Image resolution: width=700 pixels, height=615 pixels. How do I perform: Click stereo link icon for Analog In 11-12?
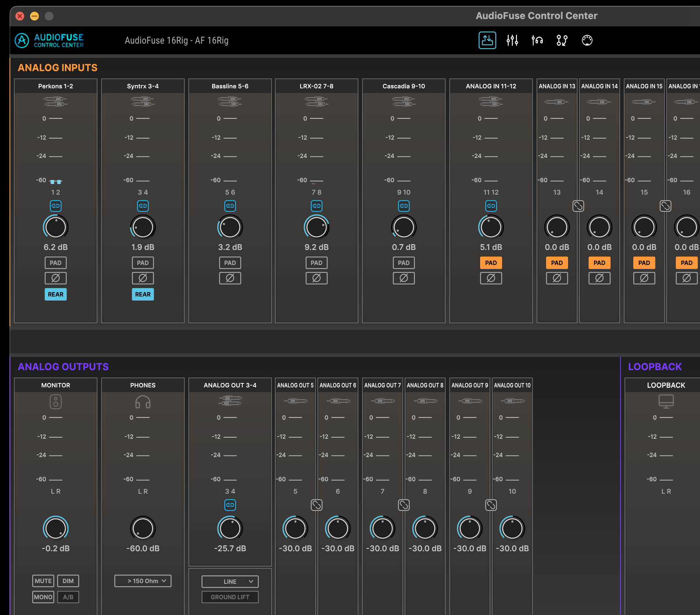coord(491,206)
